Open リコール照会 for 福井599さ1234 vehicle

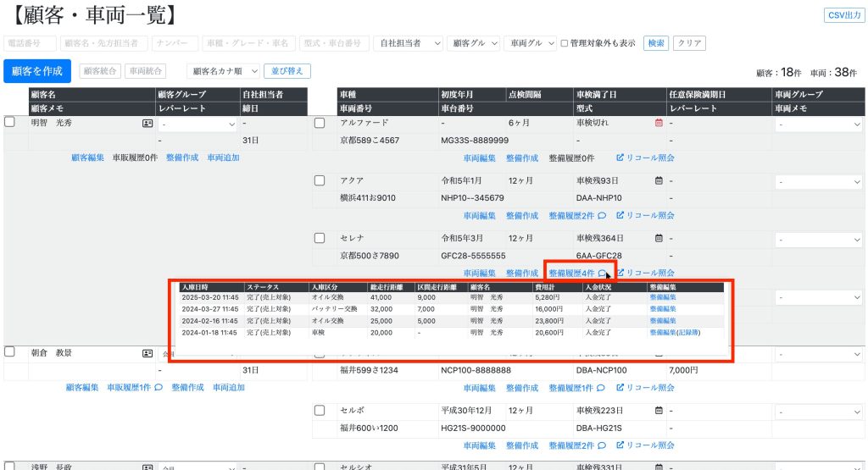[645, 388]
